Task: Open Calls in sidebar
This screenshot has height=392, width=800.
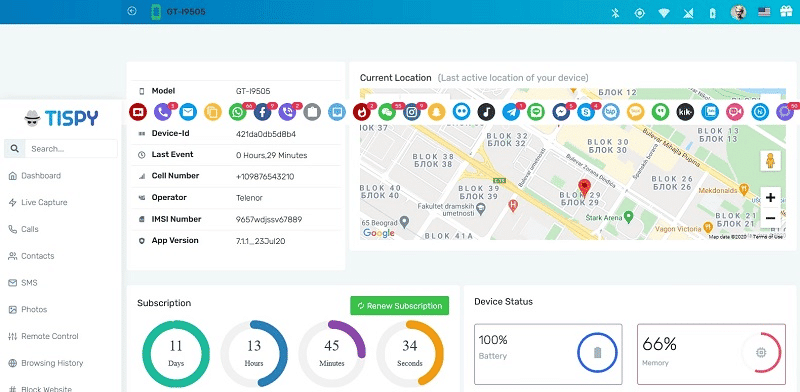Action: (23, 229)
